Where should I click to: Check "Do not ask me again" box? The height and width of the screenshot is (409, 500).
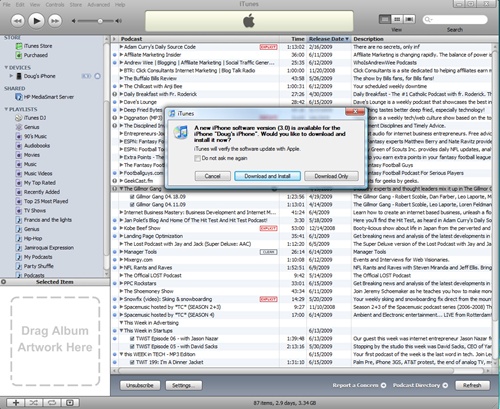coord(197,158)
